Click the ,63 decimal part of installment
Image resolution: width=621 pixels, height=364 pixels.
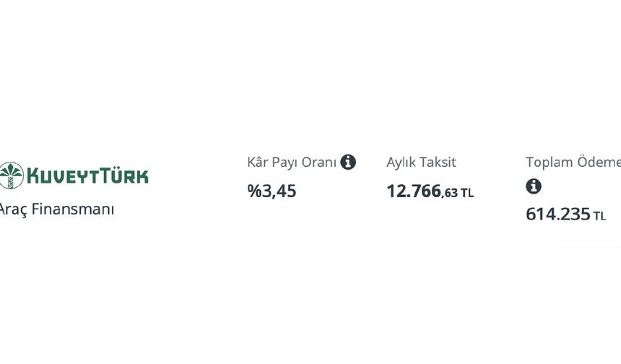(x=450, y=193)
